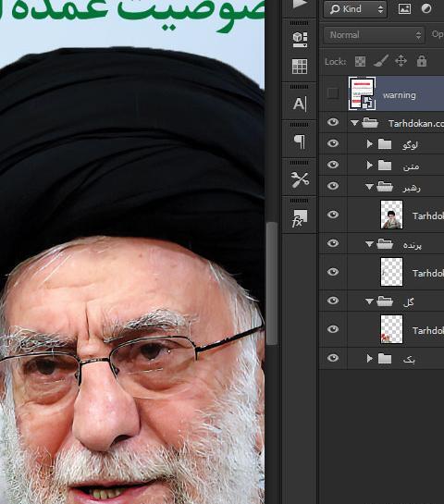Collapse the پرنده group
This screenshot has height=504, width=444.
point(370,244)
